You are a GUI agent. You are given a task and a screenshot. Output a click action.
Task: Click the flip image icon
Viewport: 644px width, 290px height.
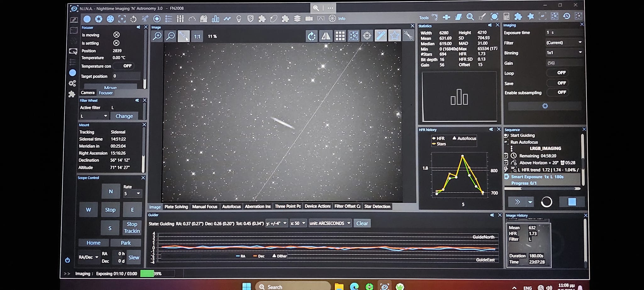coord(326,36)
